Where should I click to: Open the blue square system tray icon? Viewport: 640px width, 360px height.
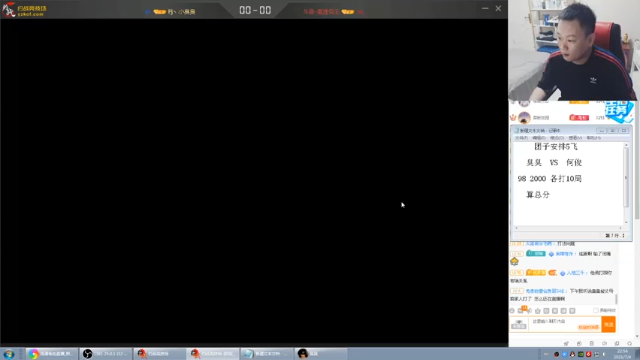pyautogui.click(x=564, y=354)
